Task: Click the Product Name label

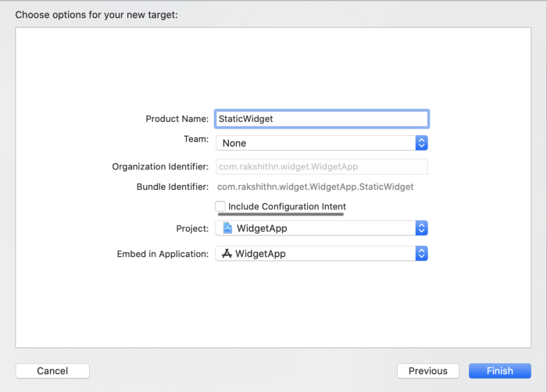Action: coord(177,119)
